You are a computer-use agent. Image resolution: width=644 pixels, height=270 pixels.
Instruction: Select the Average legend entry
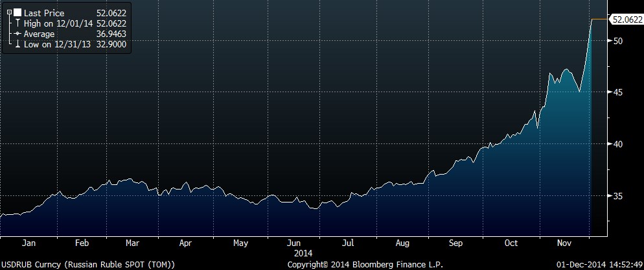[39, 34]
